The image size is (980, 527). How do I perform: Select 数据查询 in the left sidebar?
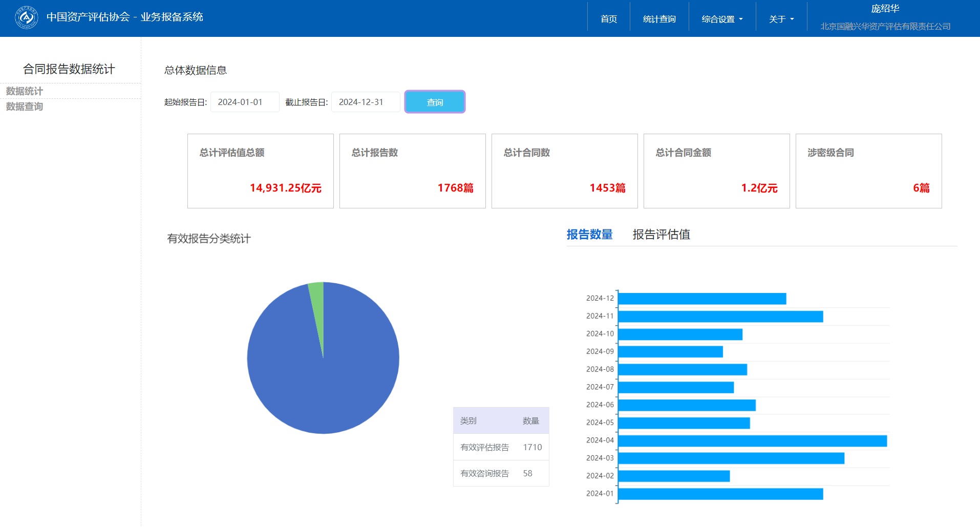coord(25,107)
